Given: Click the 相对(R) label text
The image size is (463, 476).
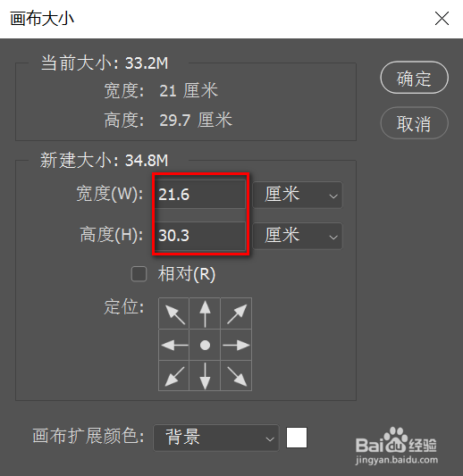Looking at the screenshot, I should click(x=187, y=274).
